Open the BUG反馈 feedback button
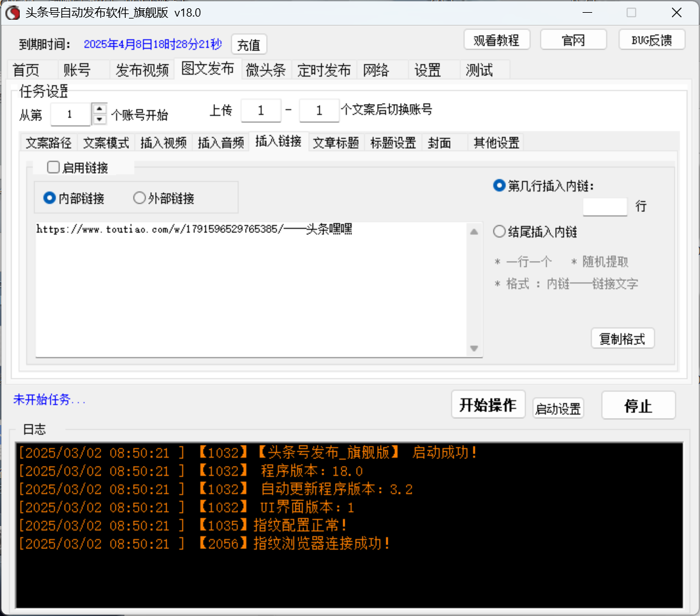Image resolution: width=700 pixels, height=616 pixels. (652, 40)
